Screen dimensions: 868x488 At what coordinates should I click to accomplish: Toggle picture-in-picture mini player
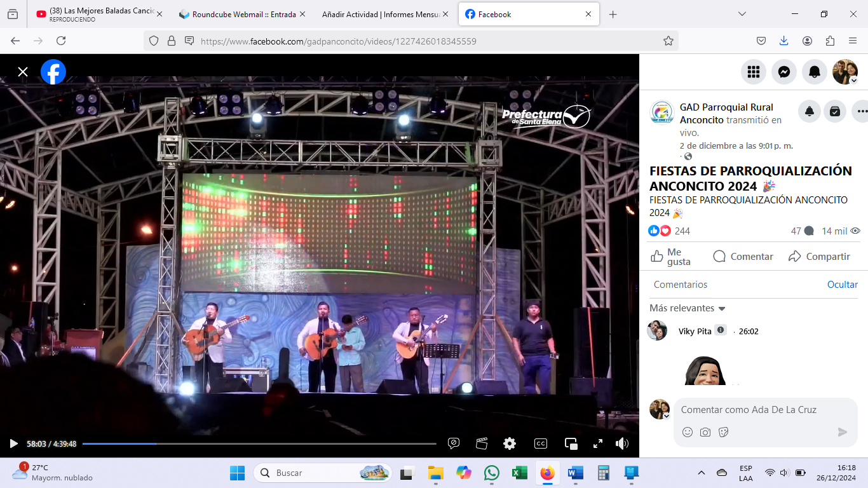pyautogui.click(x=571, y=444)
